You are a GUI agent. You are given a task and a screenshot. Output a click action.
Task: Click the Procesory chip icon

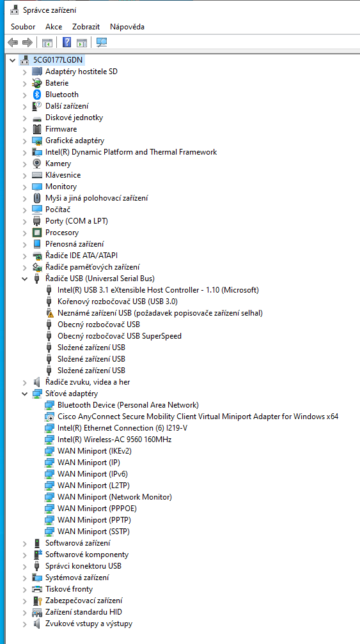[x=37, y=233]
